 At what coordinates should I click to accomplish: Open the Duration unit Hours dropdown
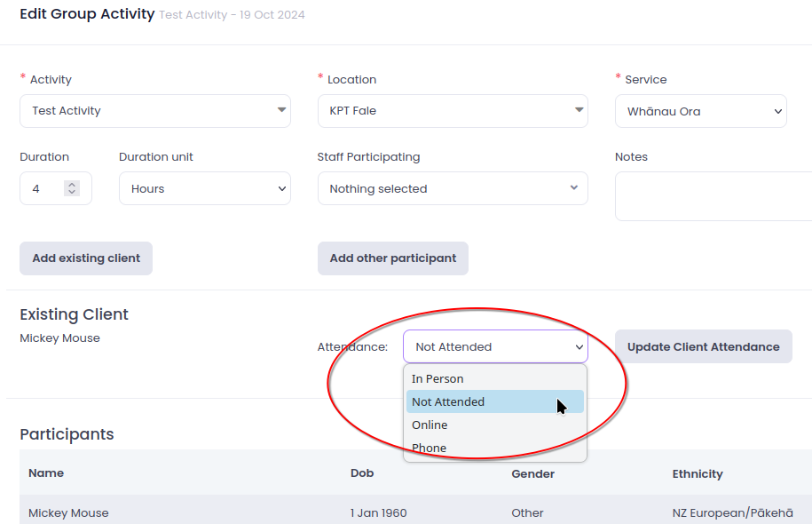click(204, 188)
